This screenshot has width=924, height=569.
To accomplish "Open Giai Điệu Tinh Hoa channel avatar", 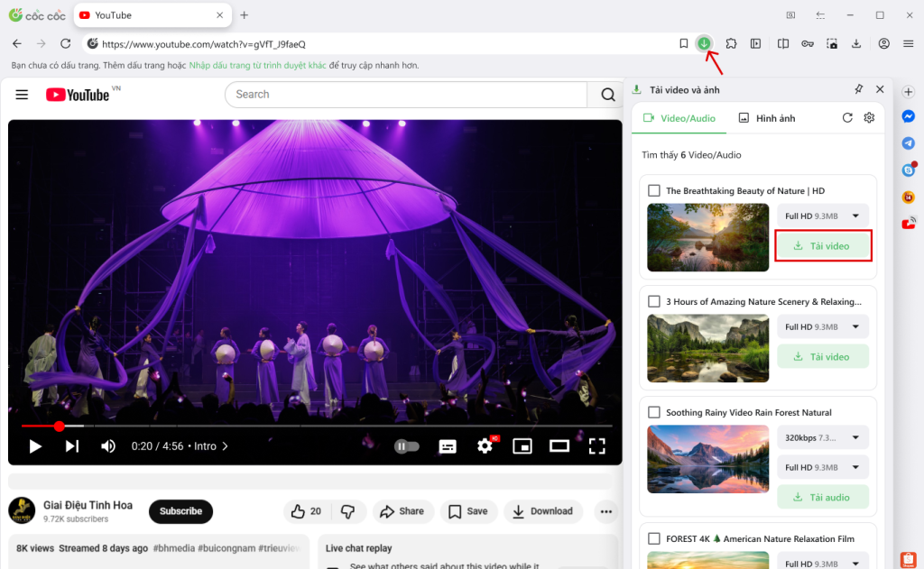I will click(22, 510).
